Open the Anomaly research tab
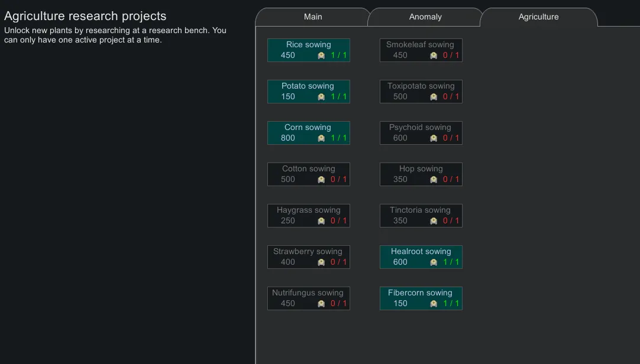The height and width of the screenshot is (364, 640). click(x=425, y=17)
